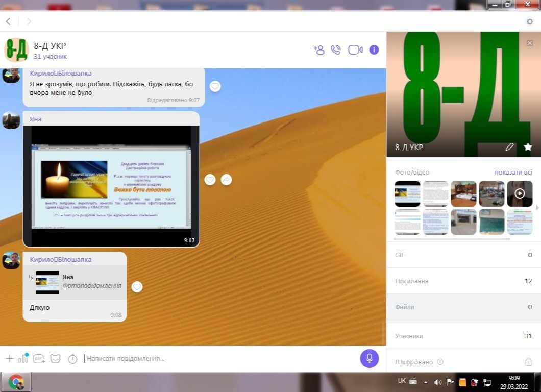Open Яна's photo in the chat
The image size is (541, 392).
coord(111,186)
